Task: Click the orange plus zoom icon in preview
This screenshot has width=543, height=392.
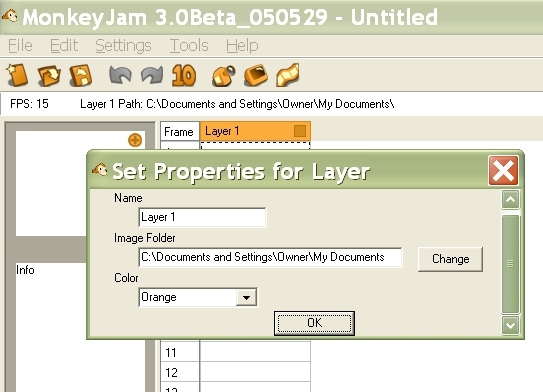Action: click(135, 140)
